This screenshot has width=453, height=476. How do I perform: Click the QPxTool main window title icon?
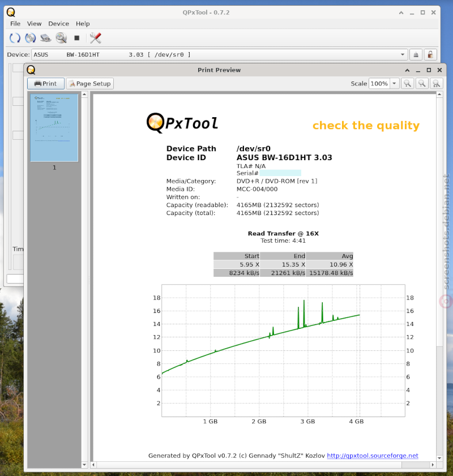11,12
